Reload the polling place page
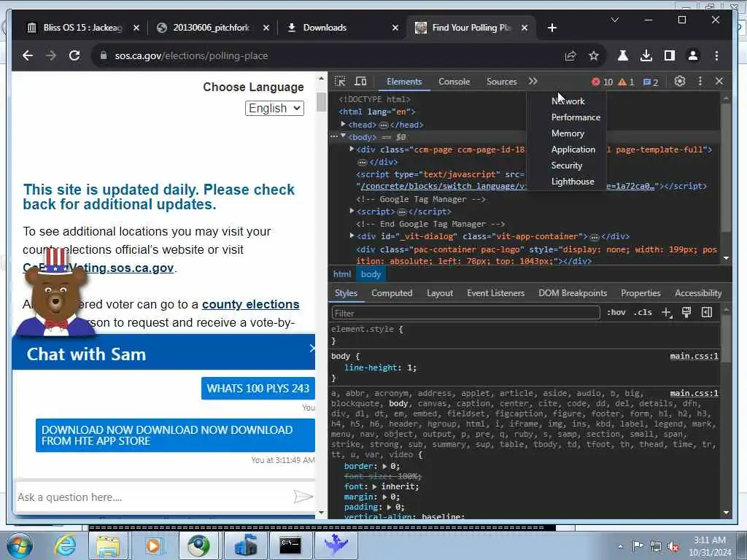This screenshot has height=560, width=747. pyautogui.click(x=74, y=55)
